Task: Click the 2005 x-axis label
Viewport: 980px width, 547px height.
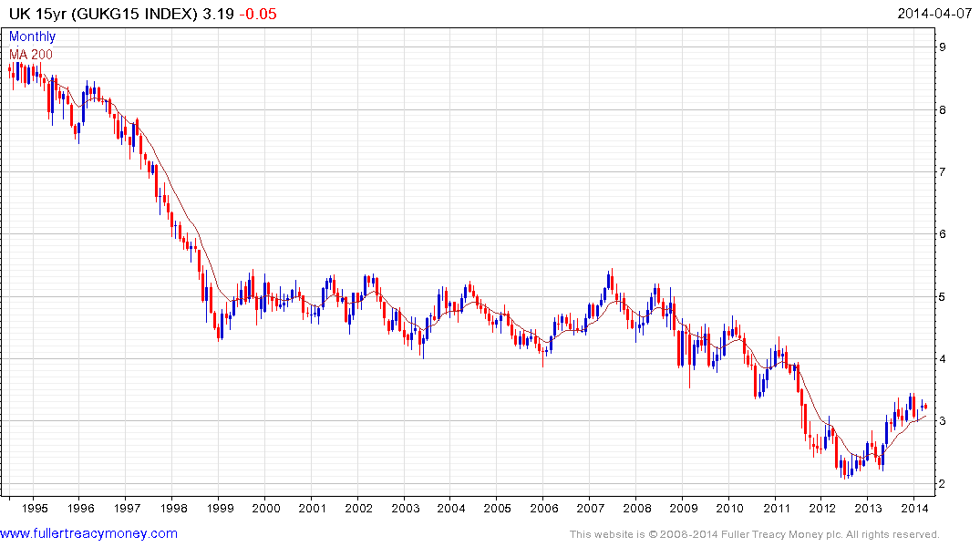Action: 498,508
